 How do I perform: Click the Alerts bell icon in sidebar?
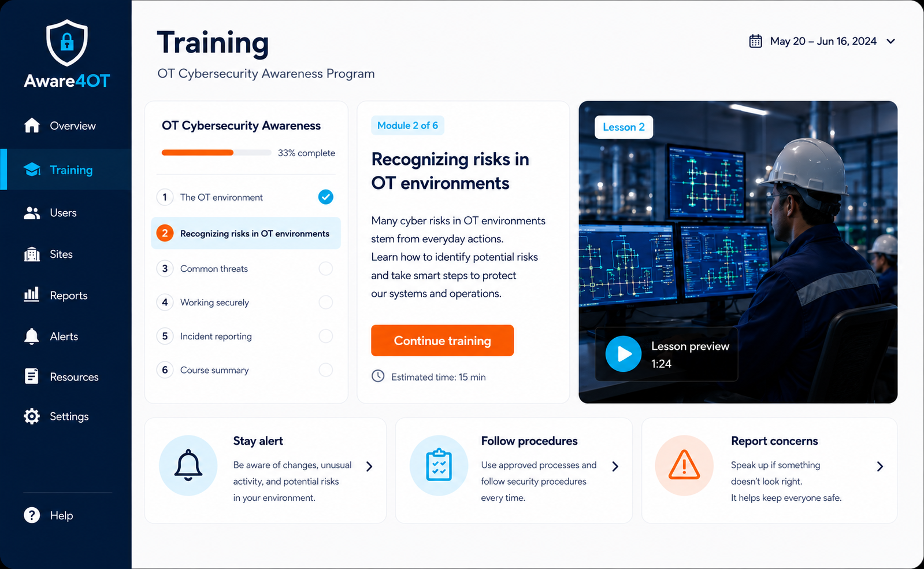(32, 336)
